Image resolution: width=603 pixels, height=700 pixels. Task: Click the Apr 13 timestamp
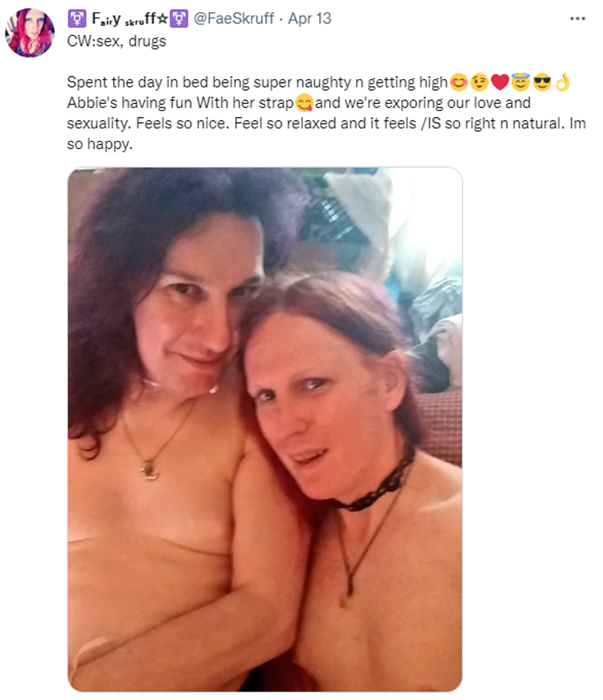[x=309, y=18]
